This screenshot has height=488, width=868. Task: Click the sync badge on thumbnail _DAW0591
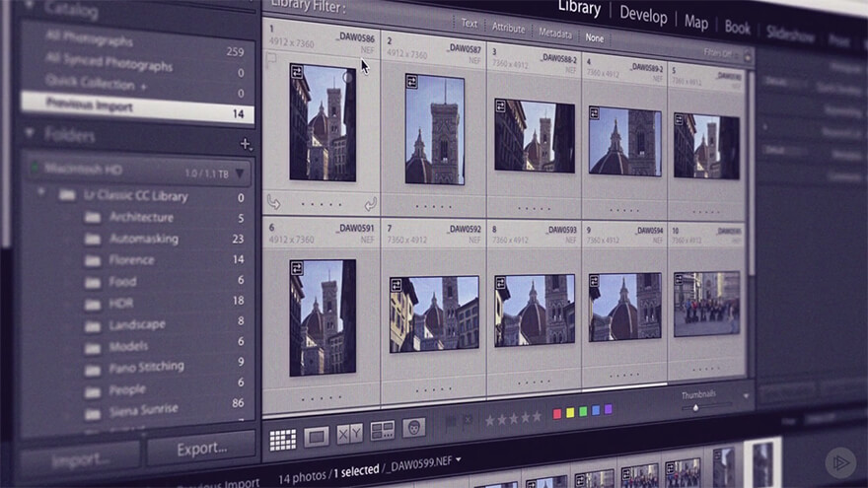pyautogui.click(x=297, y=268)
